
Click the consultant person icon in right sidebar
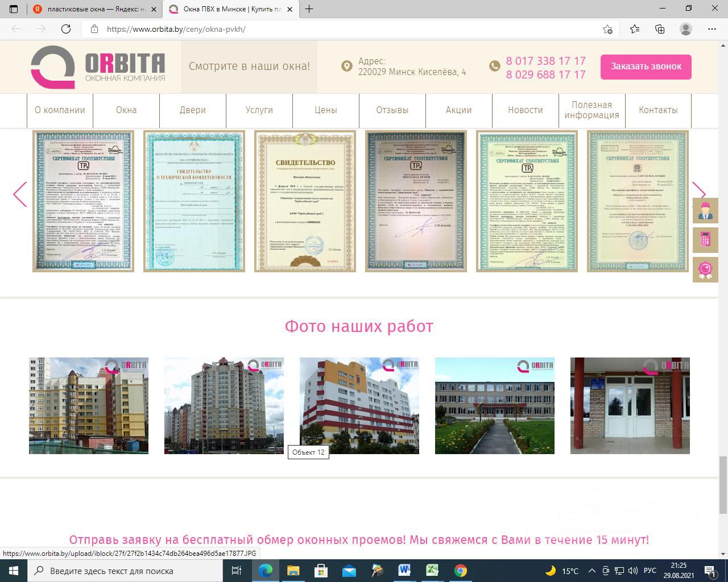pyautogui.click(x=705, y=211)
